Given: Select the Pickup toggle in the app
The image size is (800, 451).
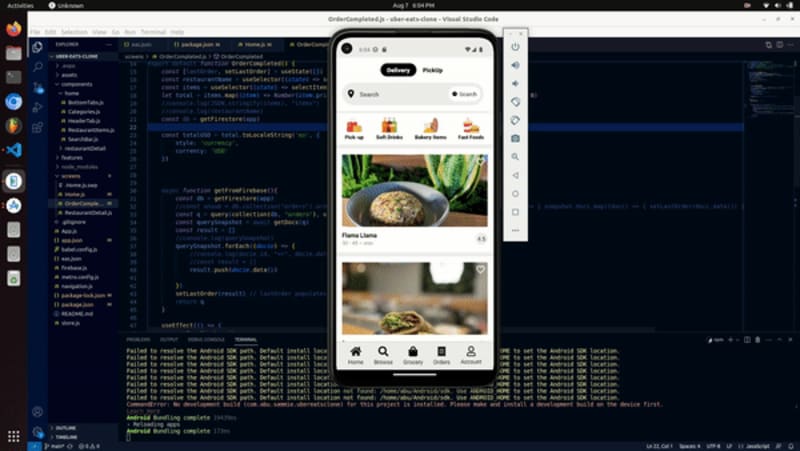Looking at the screenshot, I should [432, 70].
